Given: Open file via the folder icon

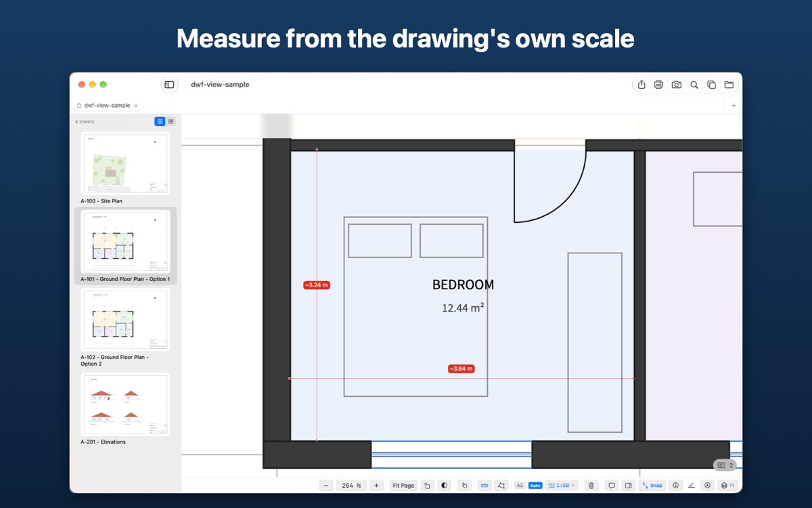Looking at the screenshot, I should pyautogui.click(x=729, y=85).
